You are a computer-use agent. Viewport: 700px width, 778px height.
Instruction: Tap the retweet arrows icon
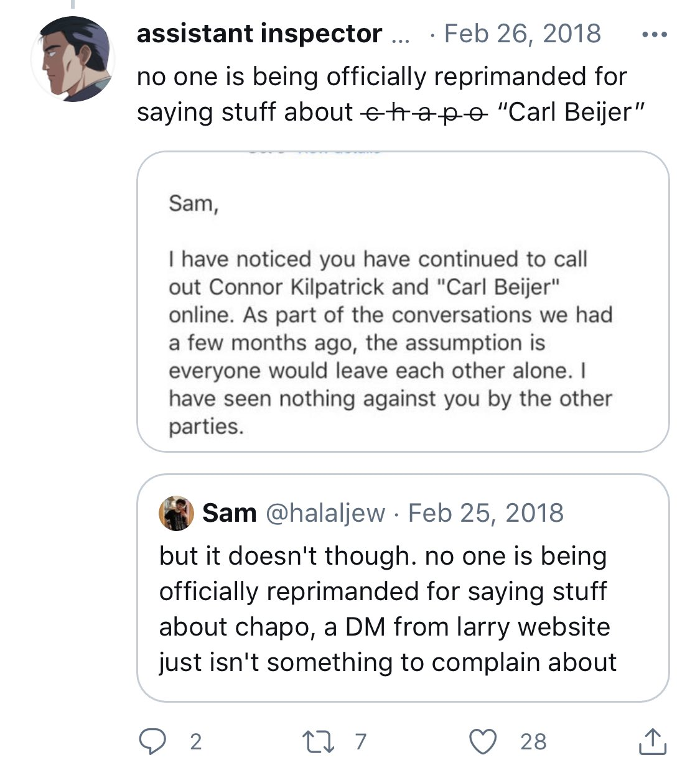(319, 741)
